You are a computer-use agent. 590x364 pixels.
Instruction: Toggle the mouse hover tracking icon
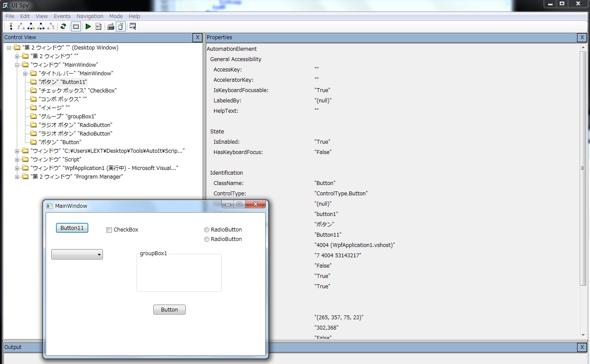[x=121, y=27]
